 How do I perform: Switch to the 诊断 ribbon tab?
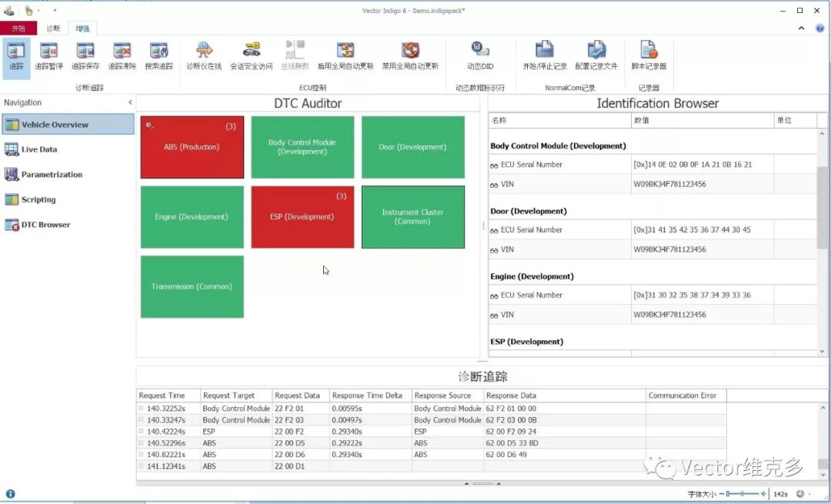53,28
